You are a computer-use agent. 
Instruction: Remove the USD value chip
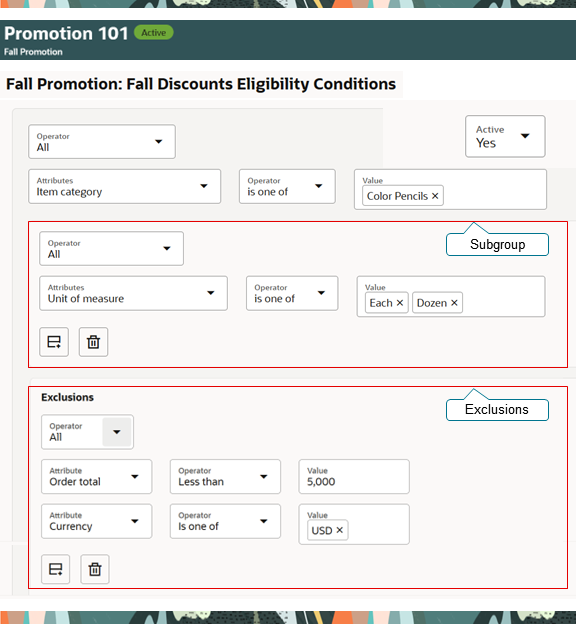tap(340, 530)
